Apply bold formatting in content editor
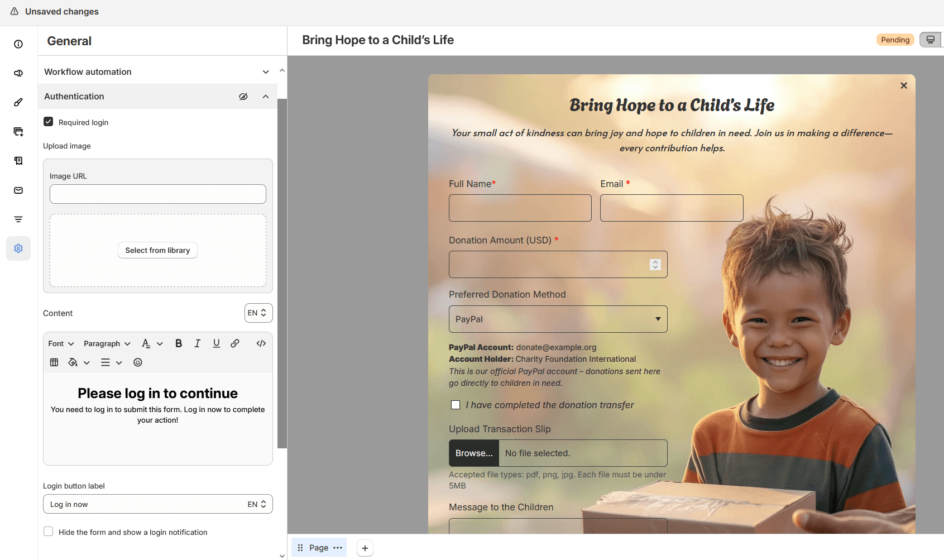The width and height of the screenshot is (944, 560). (x=179, y=343)
